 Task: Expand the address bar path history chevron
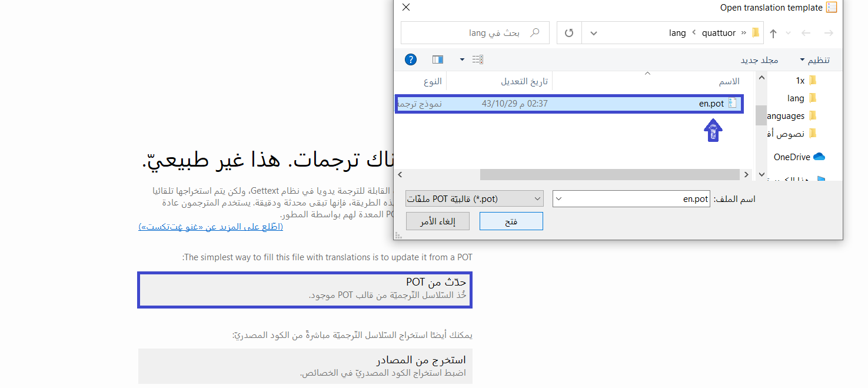[593, 33]
